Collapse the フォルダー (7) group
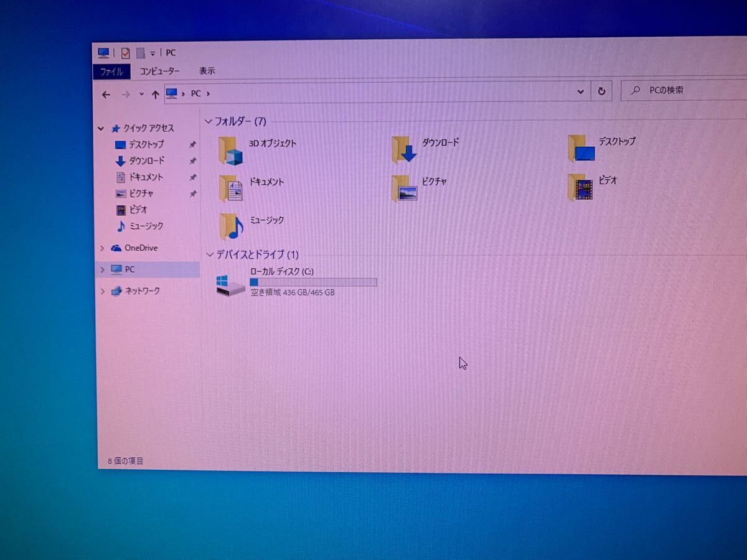This screenshot has width=747, height=560. (x=209, y=121)
